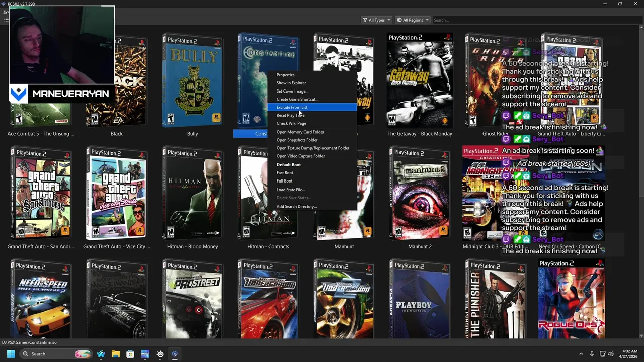Viewport: 644px width, 362px height.
Task: Select Need for Speed Underground cover
Action: (x=268, y=299)
